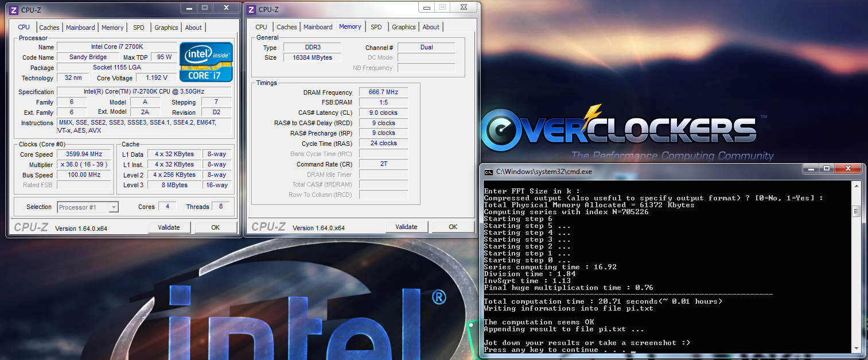Open the Graphics tab in the left CPU-Z window
This screenshot has width=868, height=360.
click(x=166, y=28)
